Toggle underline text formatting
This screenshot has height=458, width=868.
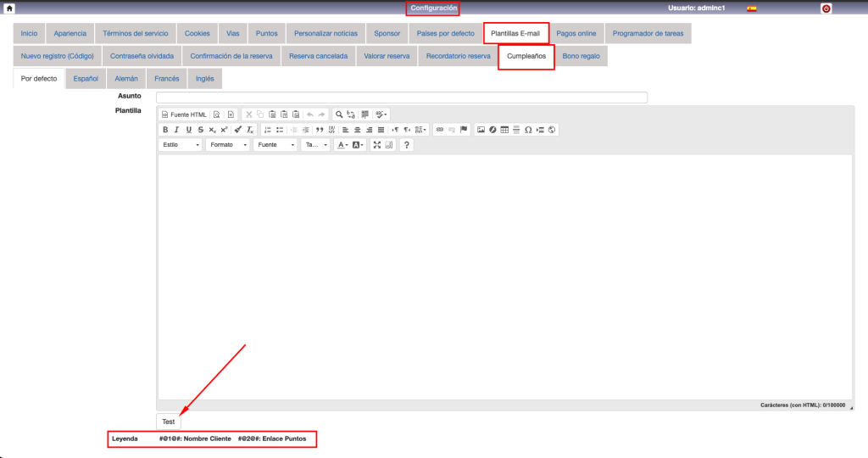[188, 130]
